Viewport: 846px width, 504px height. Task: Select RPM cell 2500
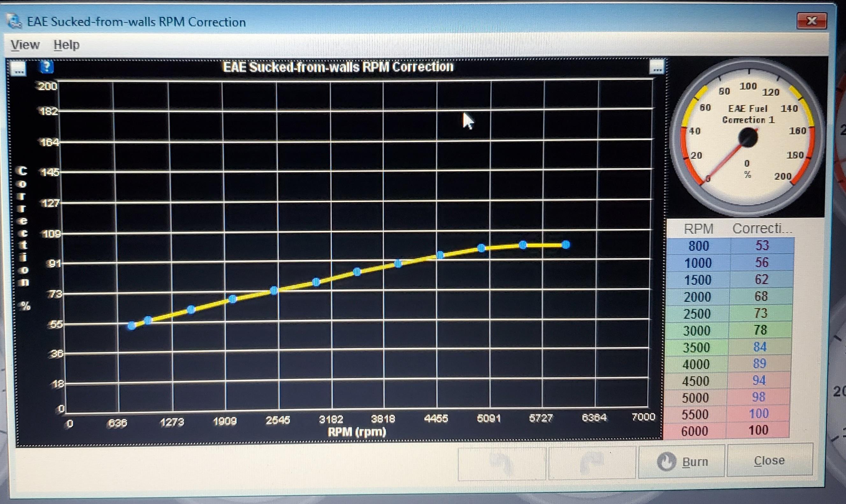pos(697,313)
